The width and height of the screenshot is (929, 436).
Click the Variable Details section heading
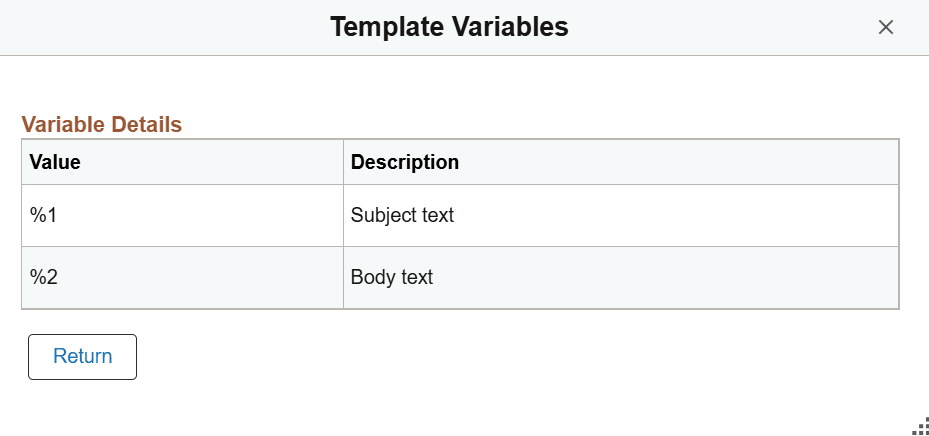click(x=102, y=125)
